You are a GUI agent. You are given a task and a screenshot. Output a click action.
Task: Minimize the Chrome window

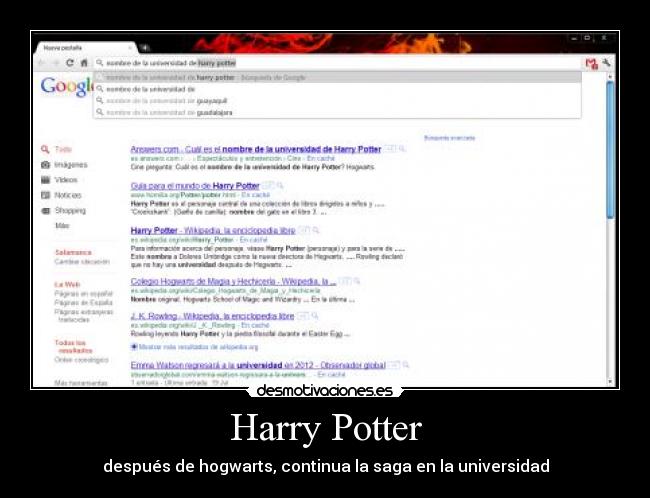point(574,38)
